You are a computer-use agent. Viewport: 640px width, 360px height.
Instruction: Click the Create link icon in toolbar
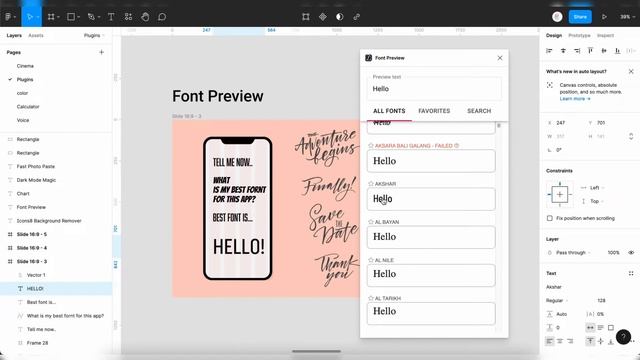click(x=357, y=17)
